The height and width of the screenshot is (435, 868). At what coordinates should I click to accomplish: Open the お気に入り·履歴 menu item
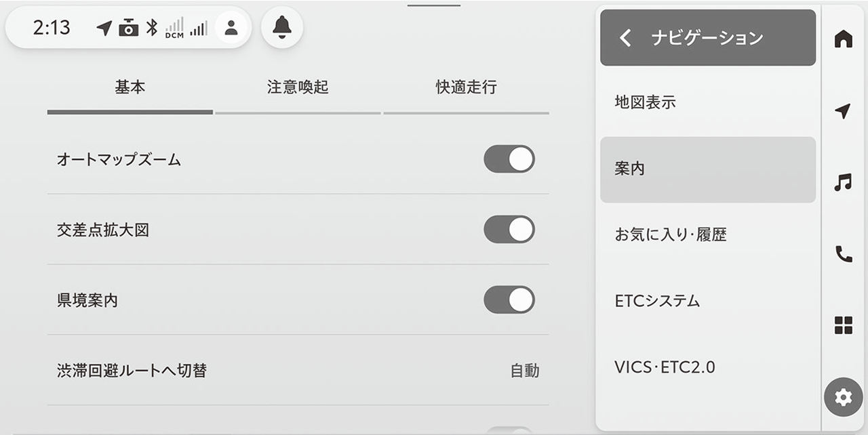click(707, 235)
